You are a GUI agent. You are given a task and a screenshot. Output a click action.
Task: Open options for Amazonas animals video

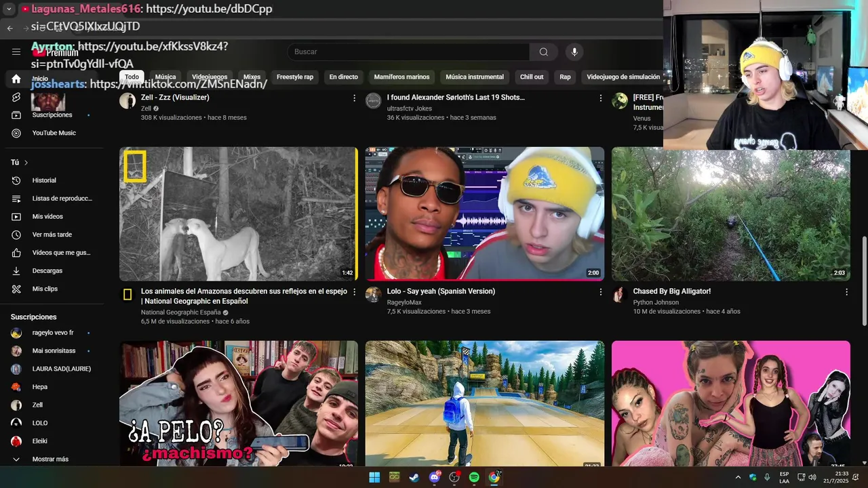(x=354, y=292)
